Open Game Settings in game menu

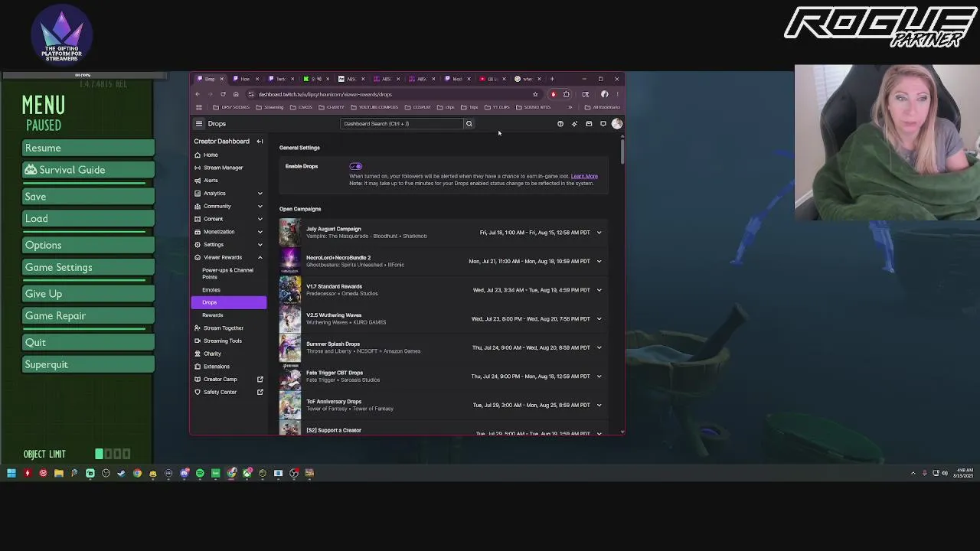[x=88, y=267]
